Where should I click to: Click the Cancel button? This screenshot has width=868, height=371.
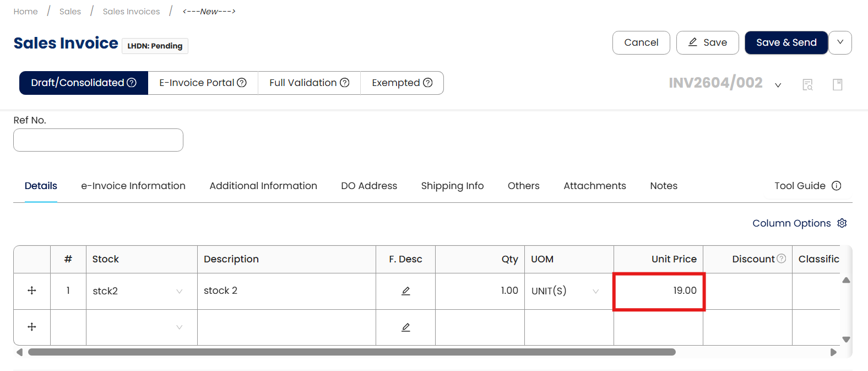[x=641, y=42]
